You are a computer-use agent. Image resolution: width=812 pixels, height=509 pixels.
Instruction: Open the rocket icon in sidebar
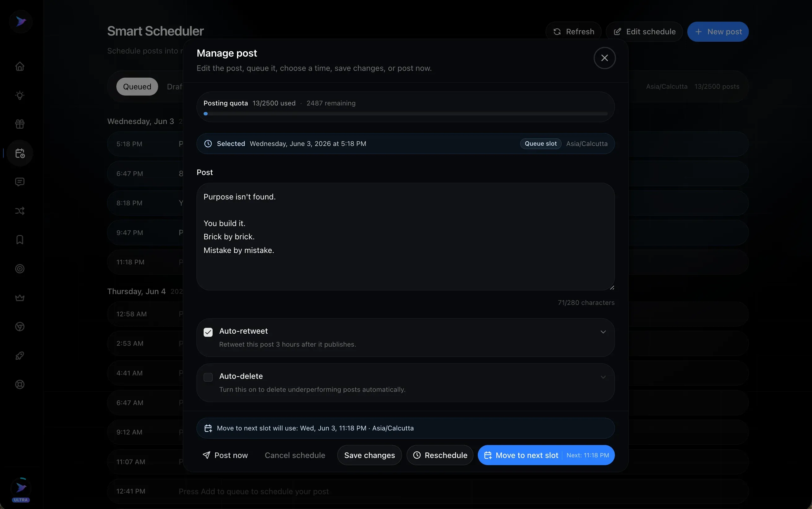[x=20, y=356]
